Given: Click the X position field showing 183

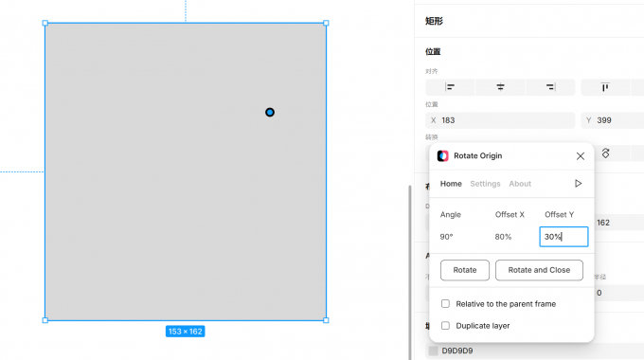Looking at the screenshot, I should [500, 120].
